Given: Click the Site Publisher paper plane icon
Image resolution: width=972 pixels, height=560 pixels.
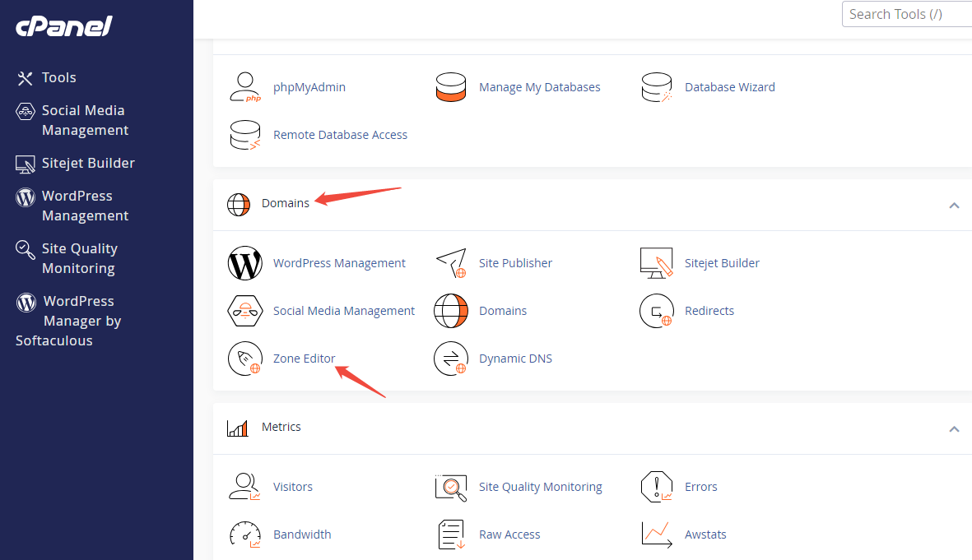Looking at the screenshot, I should (451, 263).
